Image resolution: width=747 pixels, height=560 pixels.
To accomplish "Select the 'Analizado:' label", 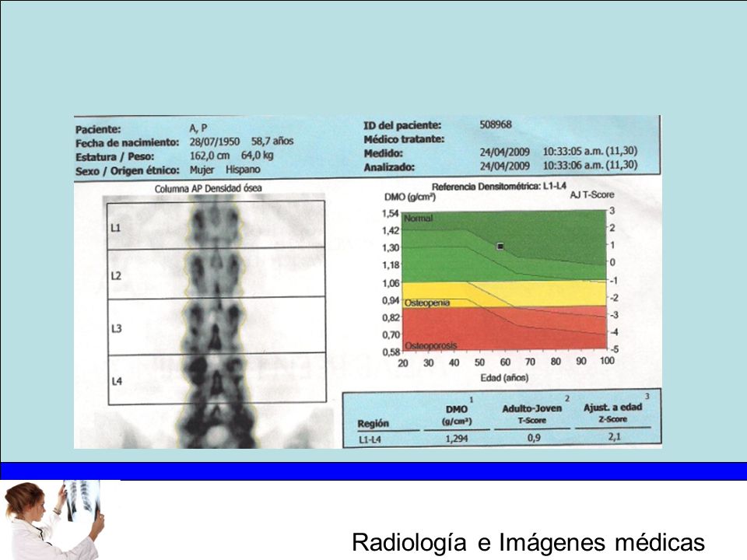I will point(389,167).
